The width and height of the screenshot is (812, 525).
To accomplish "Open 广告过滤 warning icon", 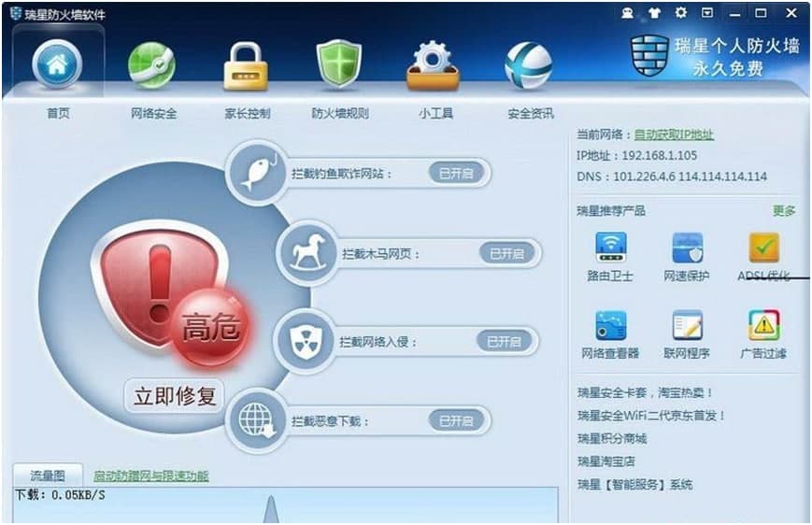I will point(763,325).
